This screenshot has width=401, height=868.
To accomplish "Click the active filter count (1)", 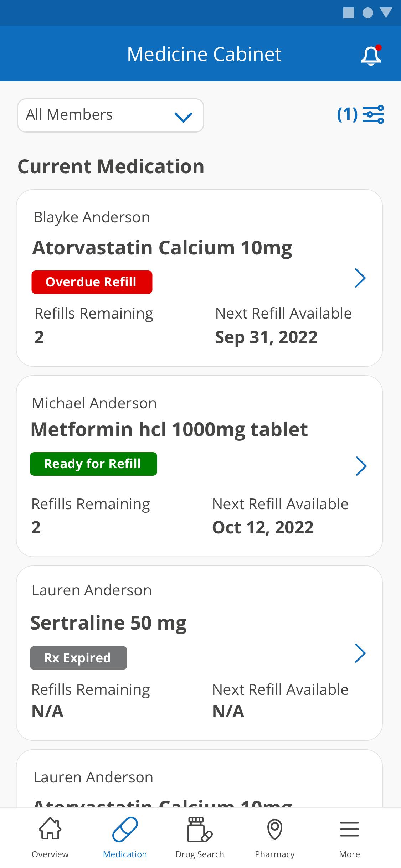I will pyautogui.click(x=347, y=114).
